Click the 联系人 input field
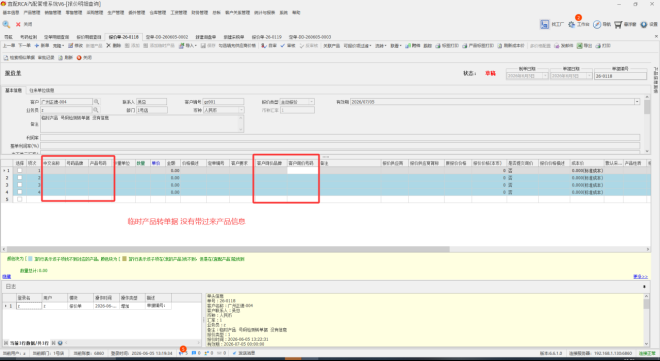660x361 pixels. click(152, 102)
